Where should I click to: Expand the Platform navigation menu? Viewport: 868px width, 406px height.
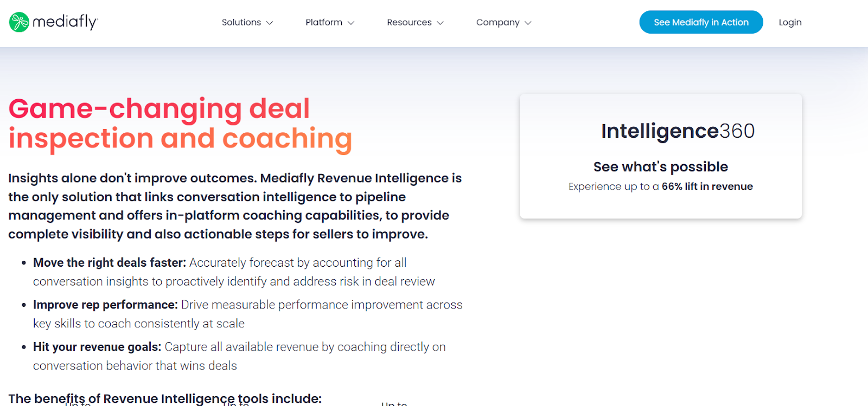352,23
